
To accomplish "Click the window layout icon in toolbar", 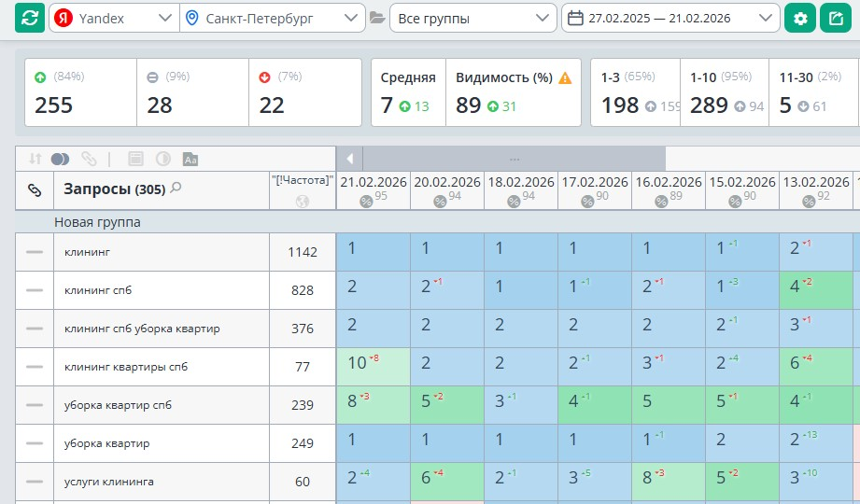I will (135, 159).
